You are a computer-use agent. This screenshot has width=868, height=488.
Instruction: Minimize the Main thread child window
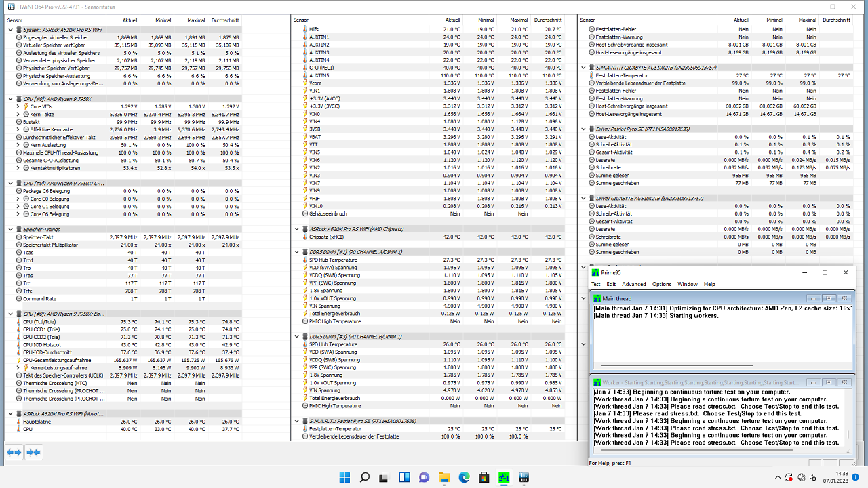[814, 298]
